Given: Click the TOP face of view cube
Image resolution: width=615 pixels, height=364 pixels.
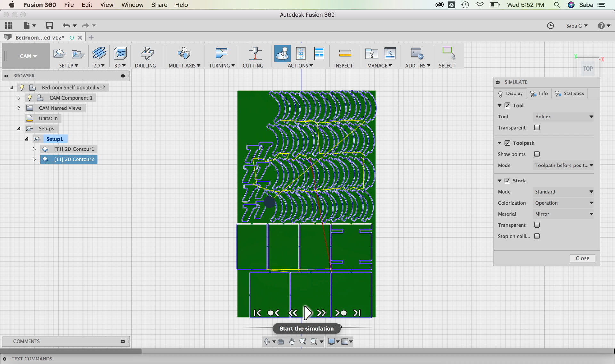Looking at the screenshot, I should (587, 69).
